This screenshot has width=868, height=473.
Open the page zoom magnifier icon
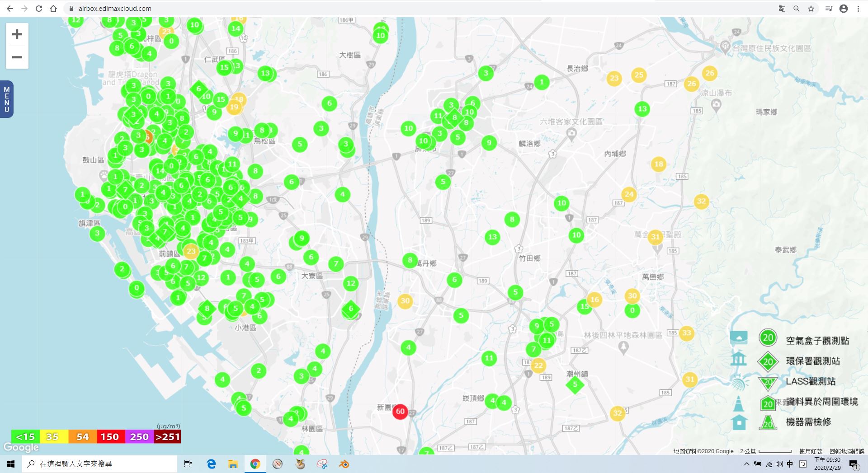797,9
